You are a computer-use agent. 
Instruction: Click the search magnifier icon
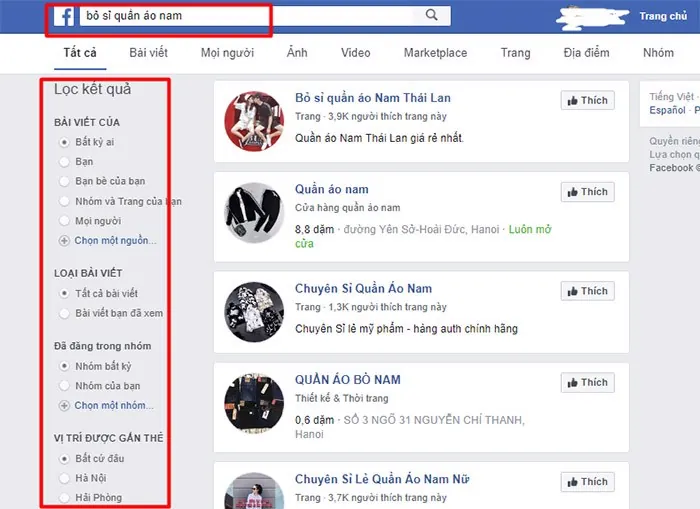click(x=431, y=15)
